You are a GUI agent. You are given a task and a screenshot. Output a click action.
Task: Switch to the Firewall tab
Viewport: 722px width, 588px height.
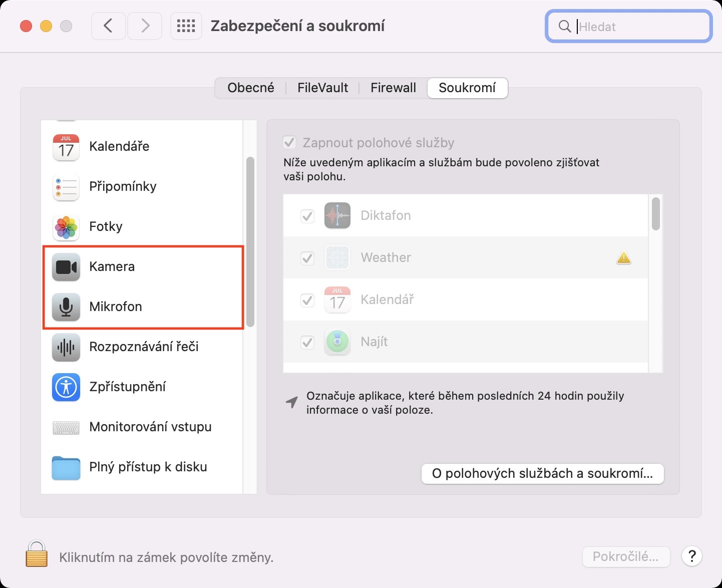click(x=393, y=88)
